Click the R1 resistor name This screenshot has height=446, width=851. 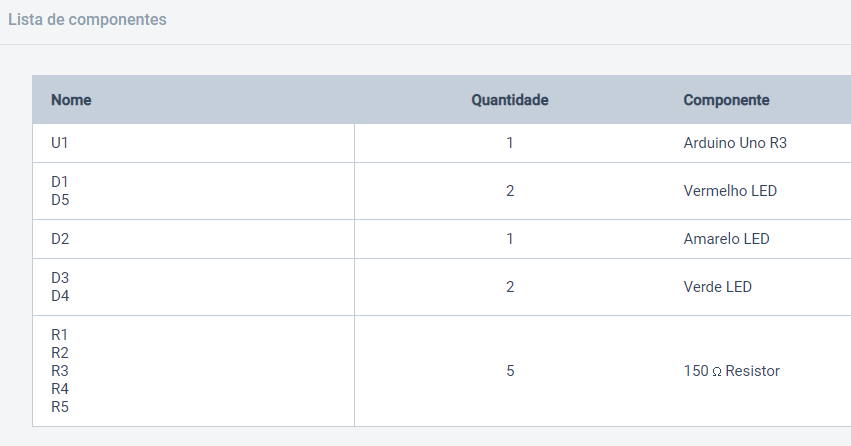click(60, 335)
